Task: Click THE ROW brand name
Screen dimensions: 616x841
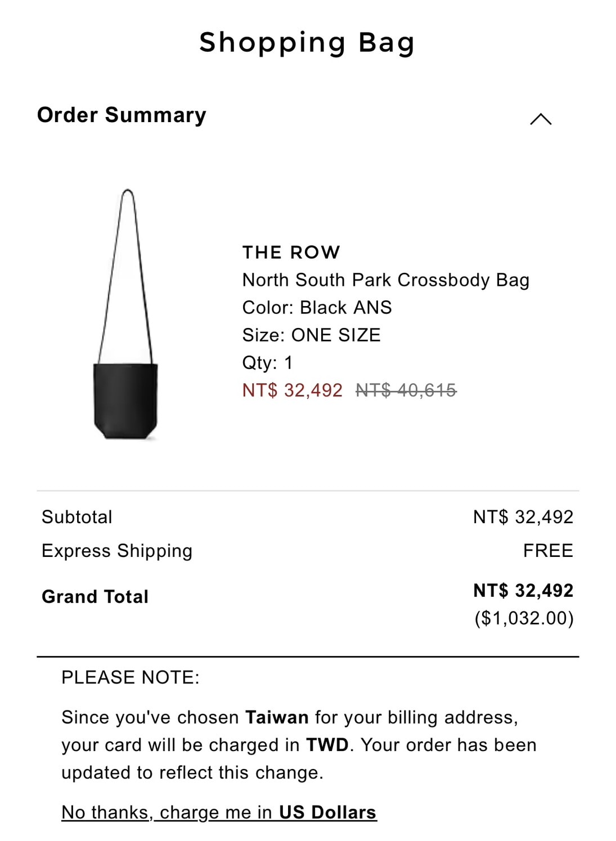Action: pyautogui.click(x=291, y=252)
